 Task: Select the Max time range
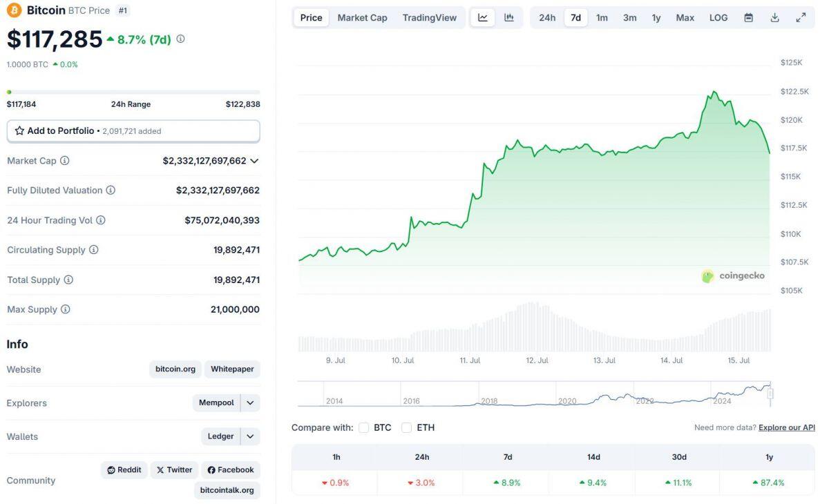tap(685, 17)
